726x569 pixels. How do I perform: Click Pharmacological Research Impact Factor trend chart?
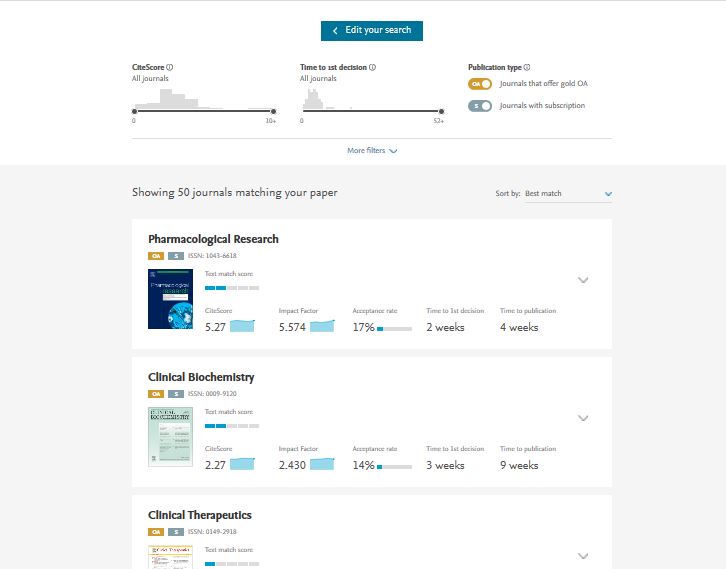(x=322, y=326)
